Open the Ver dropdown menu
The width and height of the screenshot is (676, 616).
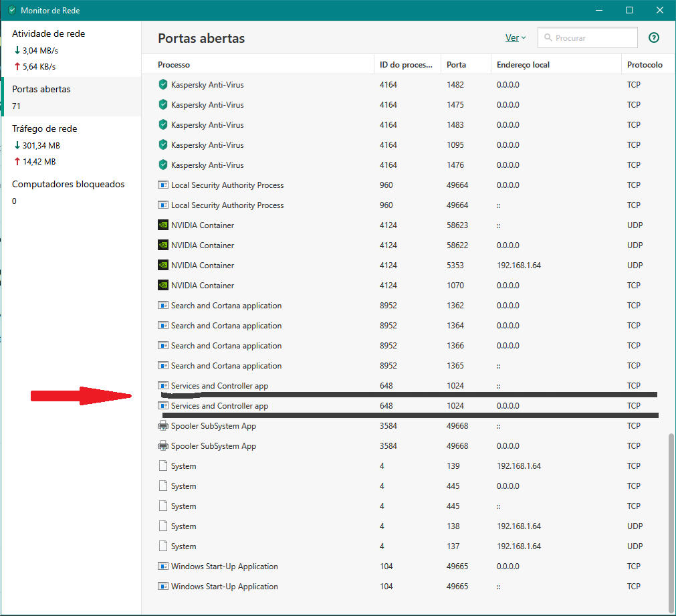[x=515, y=38]
